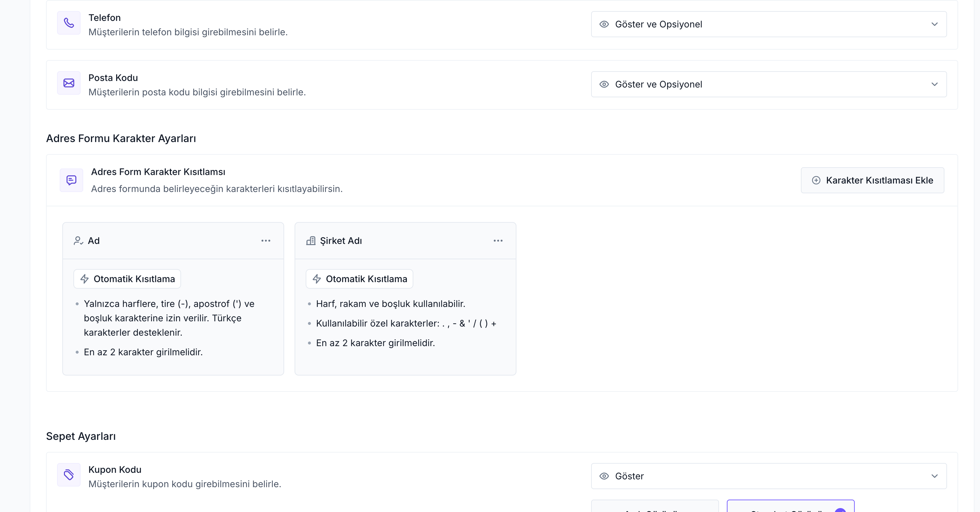Viewport: 980px width, 512px height.
Task: Click the lightning icon in Şirket Adı card
Action: (x=317, y=279)
